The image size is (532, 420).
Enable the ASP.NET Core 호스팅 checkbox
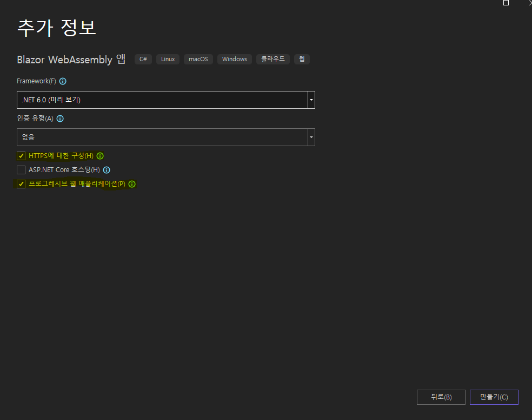click(x=21, y=170)
